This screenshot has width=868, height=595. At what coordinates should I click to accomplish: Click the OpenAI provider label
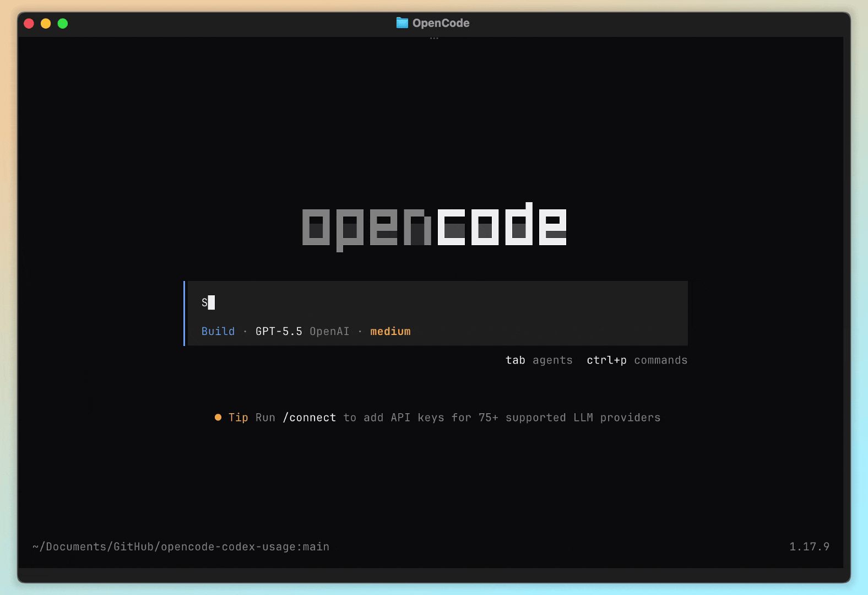329,331
